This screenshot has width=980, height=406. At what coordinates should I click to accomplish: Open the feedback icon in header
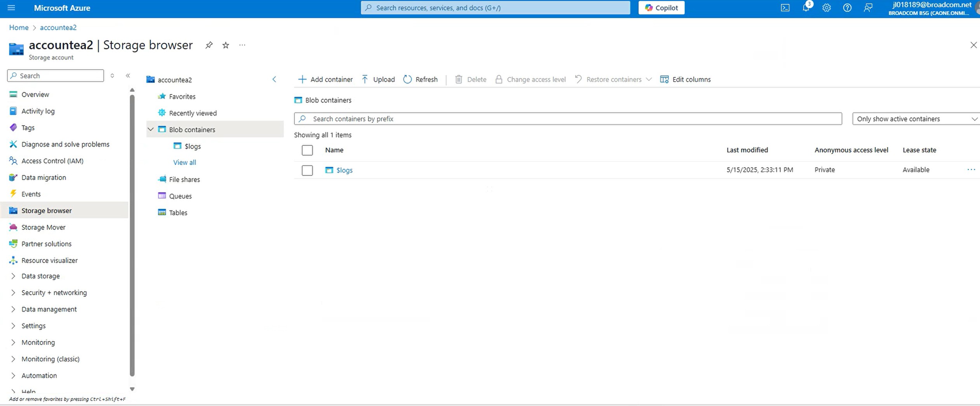pos(868,8)
